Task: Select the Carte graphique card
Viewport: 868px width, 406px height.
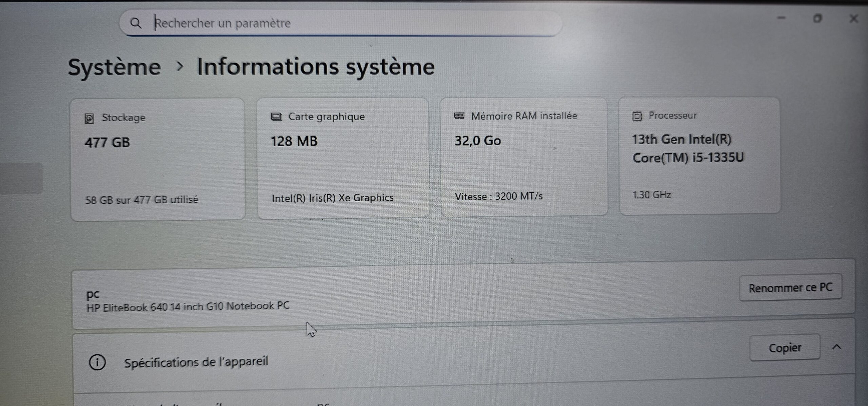Action: [344, 158]
